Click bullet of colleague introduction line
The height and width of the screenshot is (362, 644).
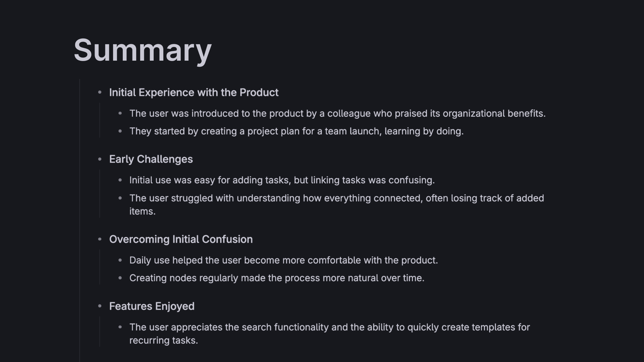coord(120,113)
